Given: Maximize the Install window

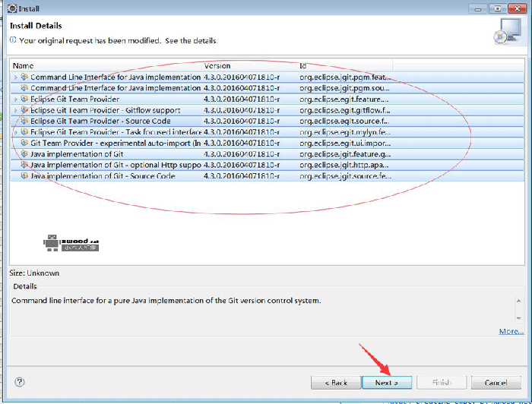Looking at the screenshot, I should coord(497,8).
